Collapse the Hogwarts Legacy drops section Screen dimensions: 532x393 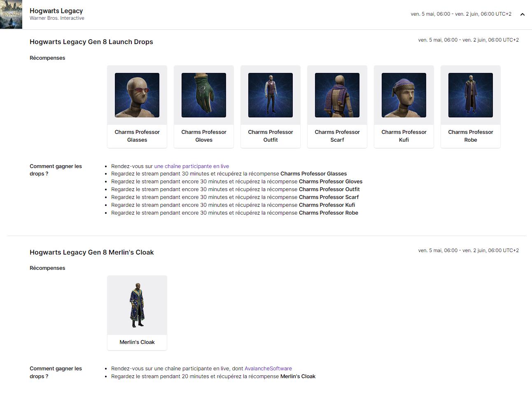coord(522,14)
